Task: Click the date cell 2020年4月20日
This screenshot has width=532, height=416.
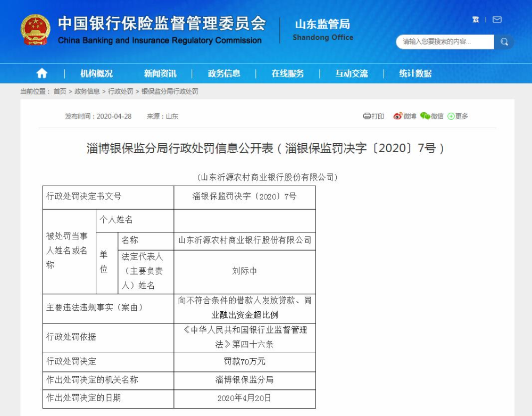Action: click(245, 398)
